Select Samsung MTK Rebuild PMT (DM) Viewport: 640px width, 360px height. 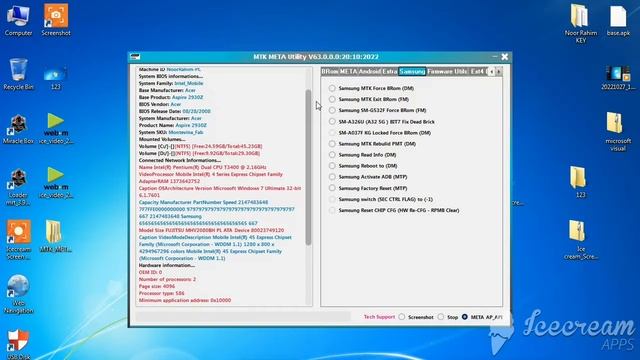pyautogui.click(x=332, y=144)
